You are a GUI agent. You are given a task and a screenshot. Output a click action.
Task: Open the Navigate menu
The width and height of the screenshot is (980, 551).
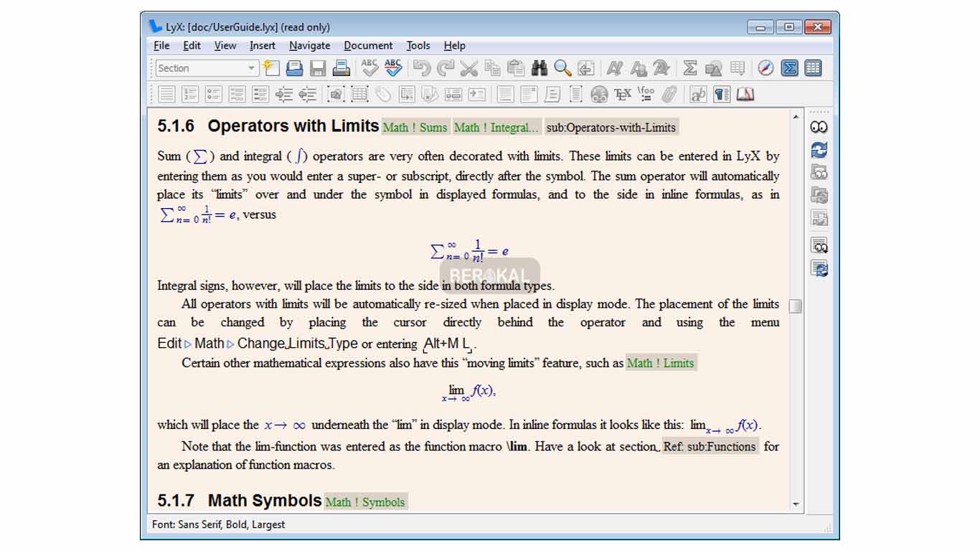(309, 45)
